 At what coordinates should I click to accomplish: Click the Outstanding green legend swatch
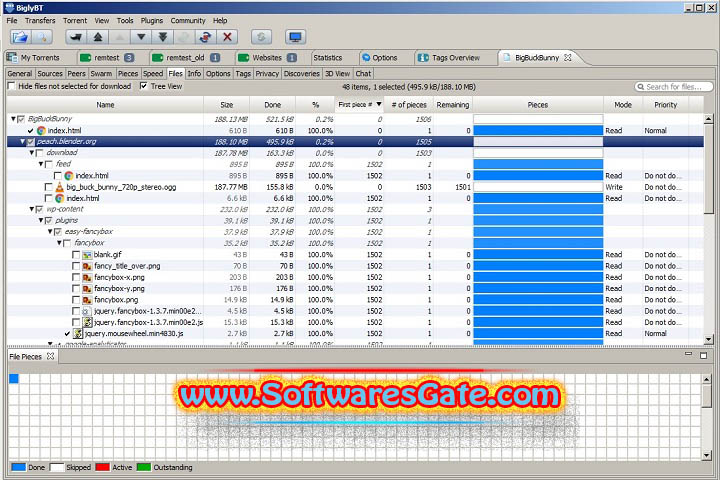point(144,467)
